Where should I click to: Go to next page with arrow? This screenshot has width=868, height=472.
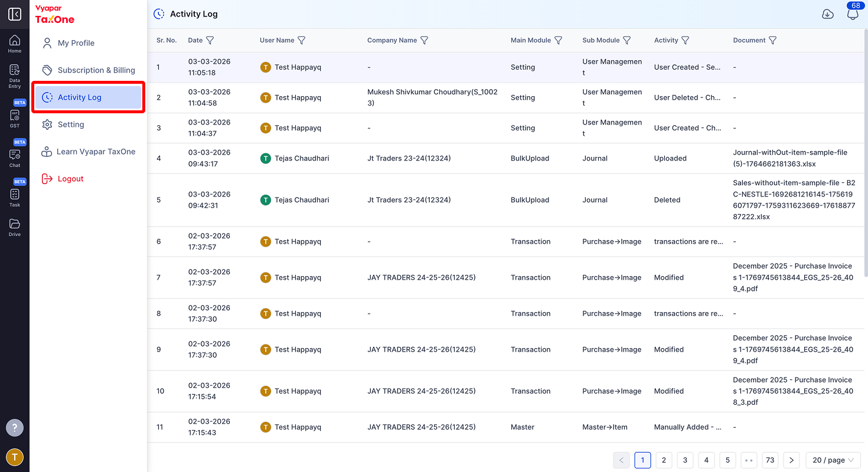pyautogui.click(x=791, y=460)
